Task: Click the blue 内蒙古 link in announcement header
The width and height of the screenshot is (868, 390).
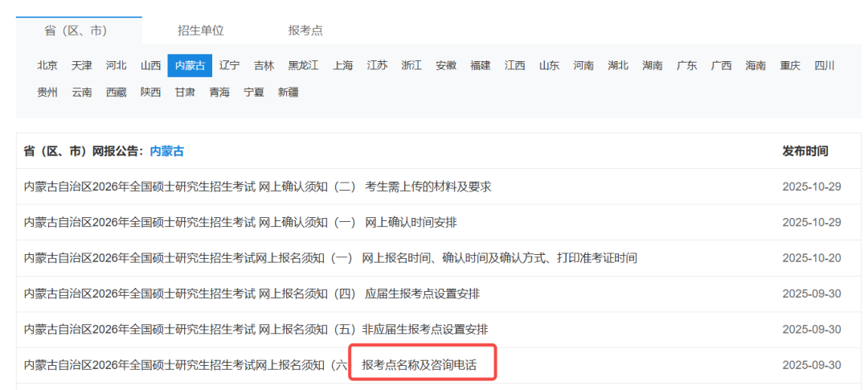Action: tap(167, 151)
